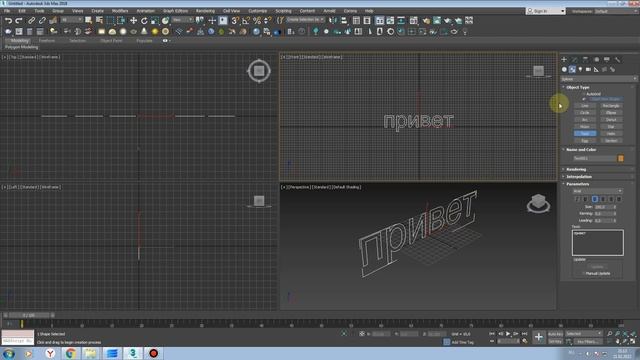Open Create Selection Set dropdown
This screenshot has width=640, height=360.
tap(305, 20)
